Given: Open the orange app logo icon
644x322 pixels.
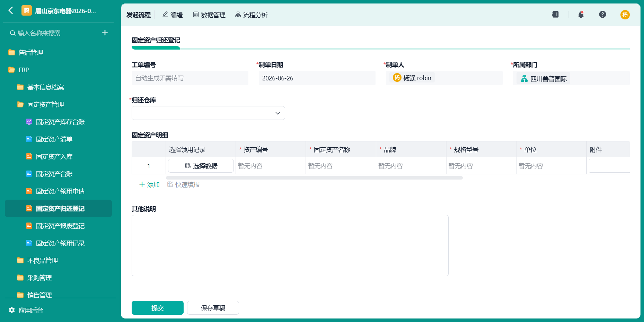Looking at the screenshot, I should (x=26, y=11).
